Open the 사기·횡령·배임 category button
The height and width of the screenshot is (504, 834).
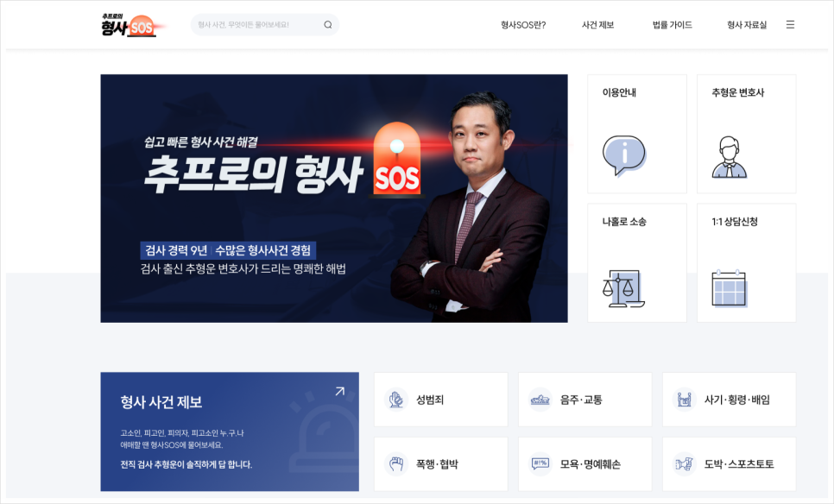point(729,400)
